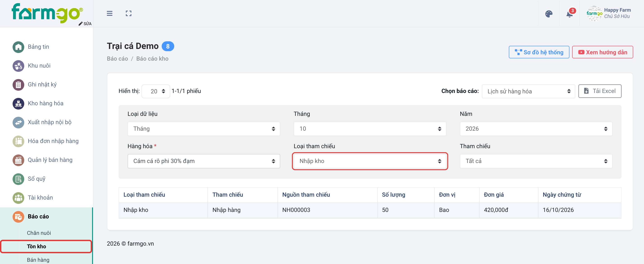Click the Hóa đơn nhập hàng icon

point(18,141)
